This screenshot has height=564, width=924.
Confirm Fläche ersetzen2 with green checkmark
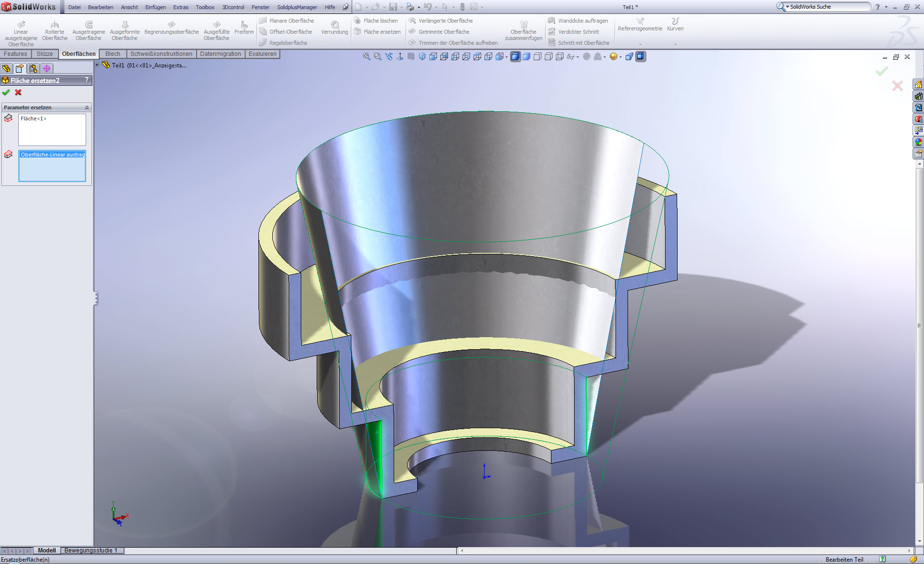(x=6, y=92)
